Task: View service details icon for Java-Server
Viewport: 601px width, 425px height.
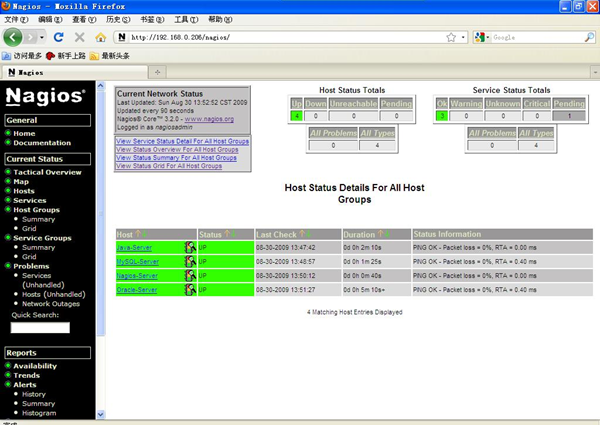Action: coord(190,247)
